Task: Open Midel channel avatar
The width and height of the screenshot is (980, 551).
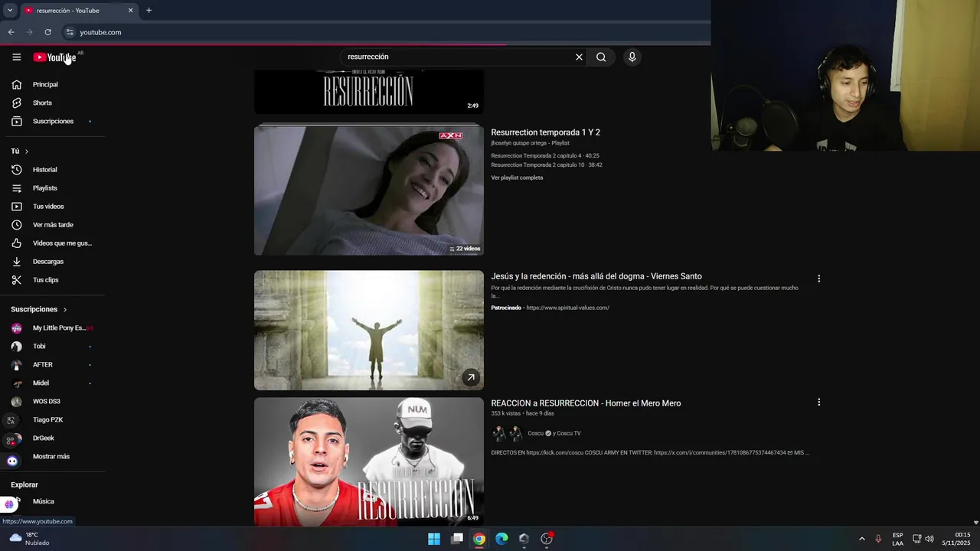Action: click(x=16, y=383)
